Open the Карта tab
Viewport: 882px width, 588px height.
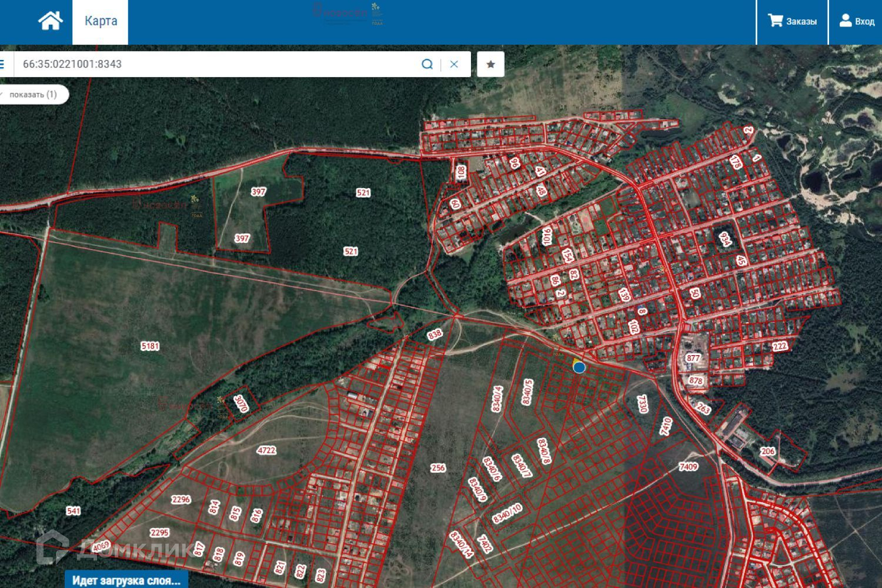[101, 22]
